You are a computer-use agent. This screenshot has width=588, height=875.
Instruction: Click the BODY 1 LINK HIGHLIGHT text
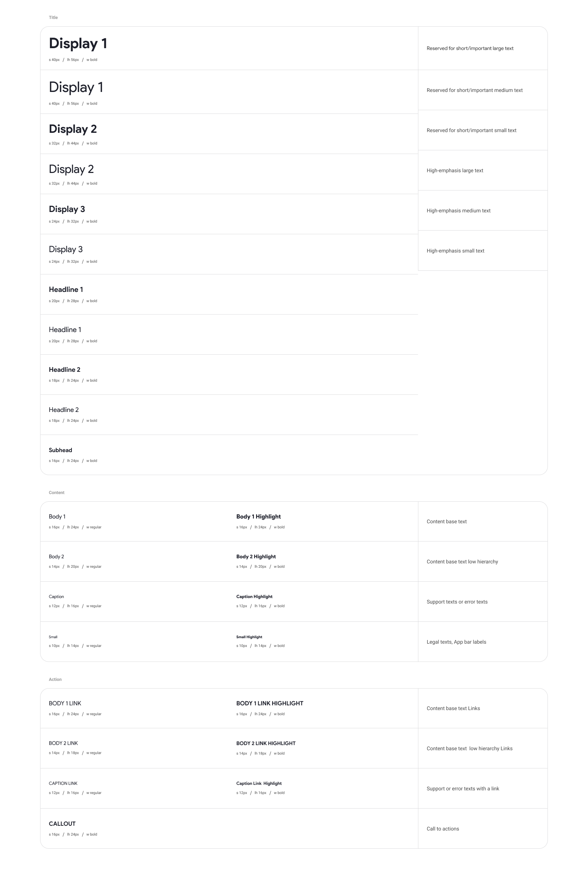pos(270,703)
